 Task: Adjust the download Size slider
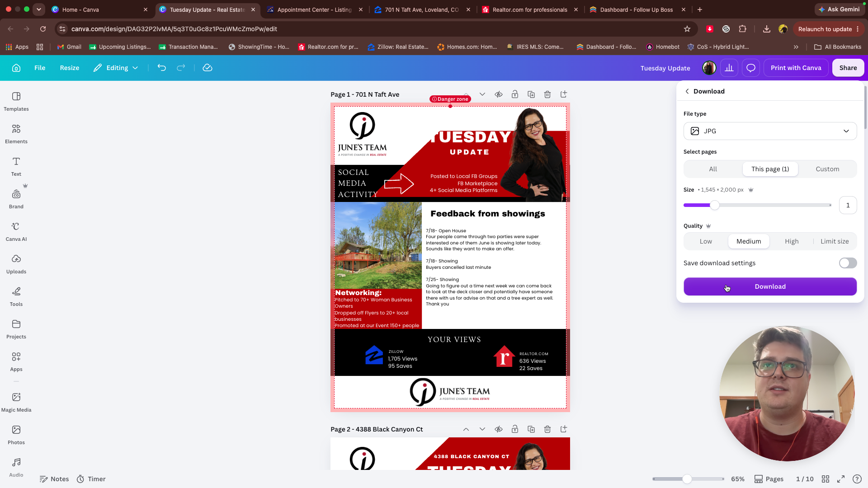(x=714, y=205)
